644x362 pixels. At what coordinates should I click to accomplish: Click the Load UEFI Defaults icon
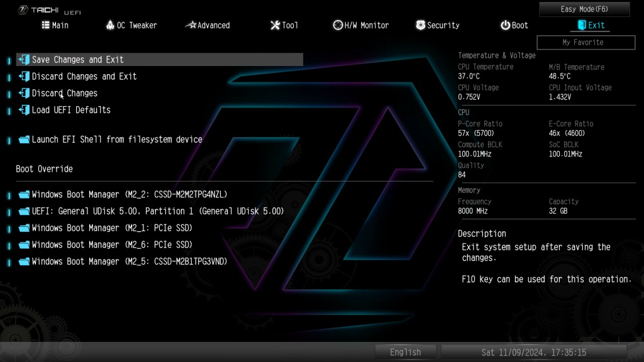[24, 110]
